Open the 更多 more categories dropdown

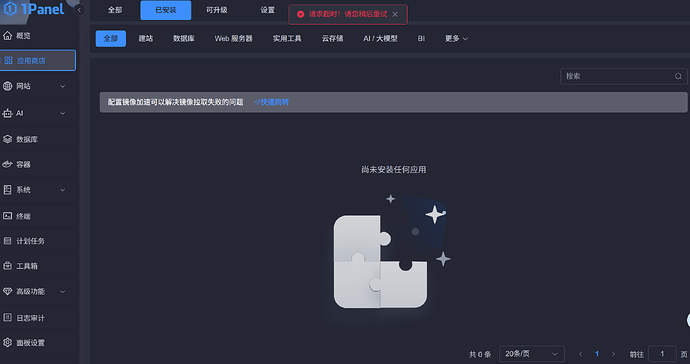click(x=456, y=39)
